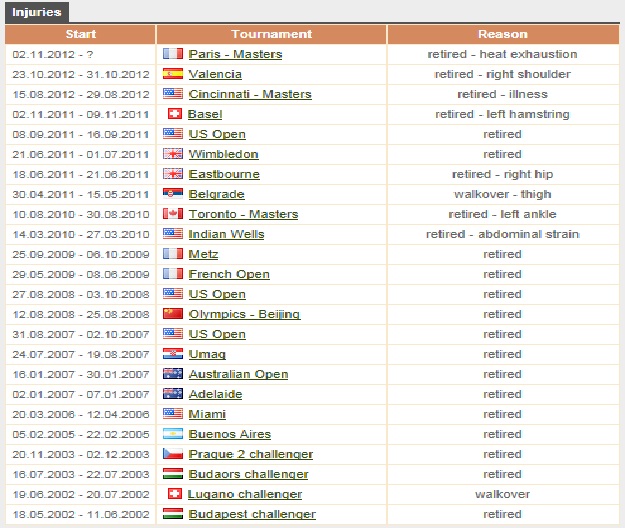Click the US flag beside Cincinnati - Masters
The height and width of the screenshot is (528, 625).
click(173, 93)
